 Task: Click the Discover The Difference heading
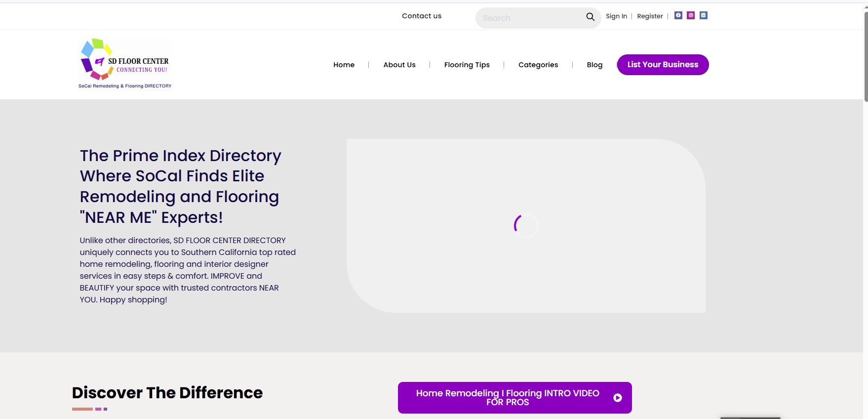167,393
